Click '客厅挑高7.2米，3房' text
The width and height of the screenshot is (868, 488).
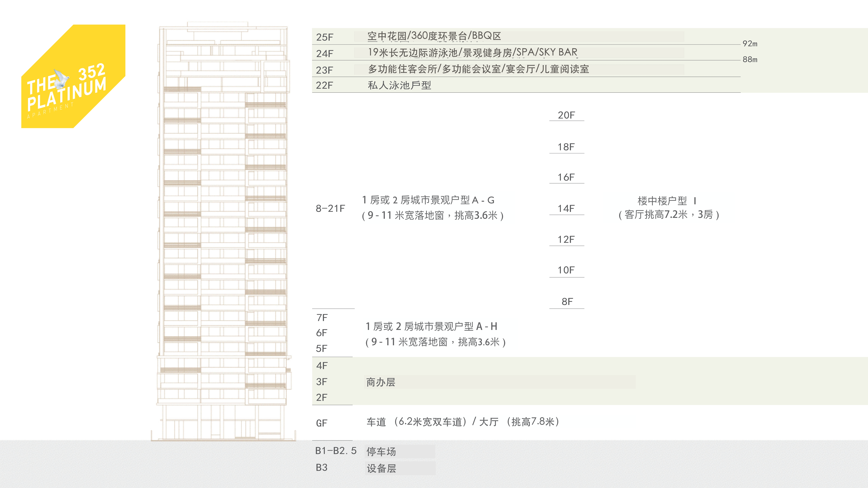click(669, 215)
